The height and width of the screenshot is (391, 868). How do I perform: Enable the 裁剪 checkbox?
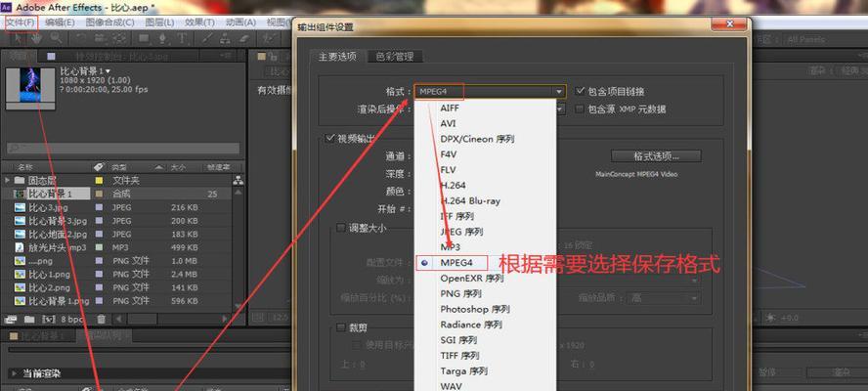(341, 327)
